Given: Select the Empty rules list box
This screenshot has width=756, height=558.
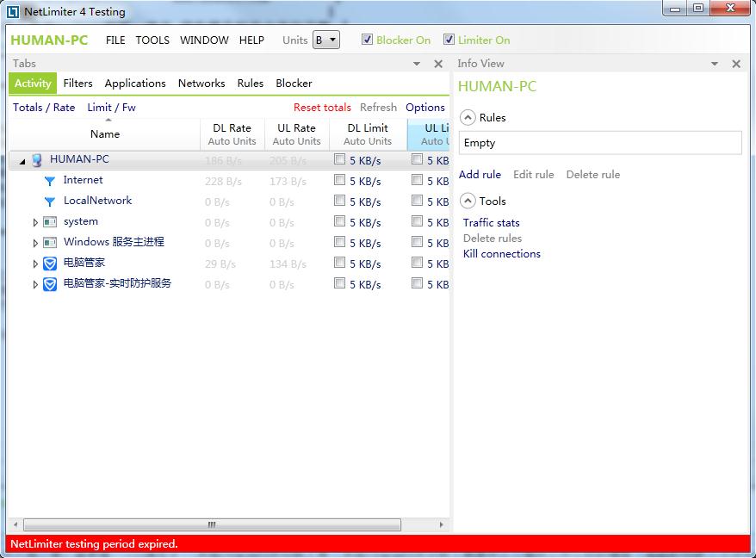Looking at the screenshot, I should click(600, 143).
